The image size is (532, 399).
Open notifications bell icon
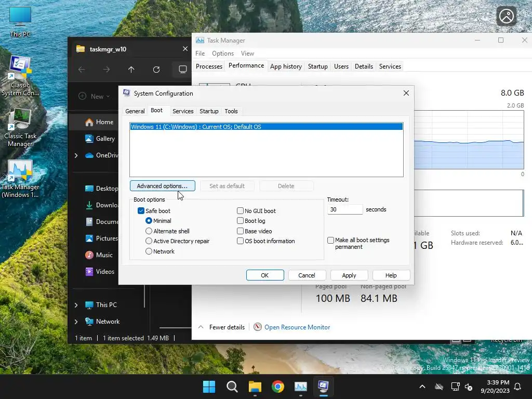[518, 387]
